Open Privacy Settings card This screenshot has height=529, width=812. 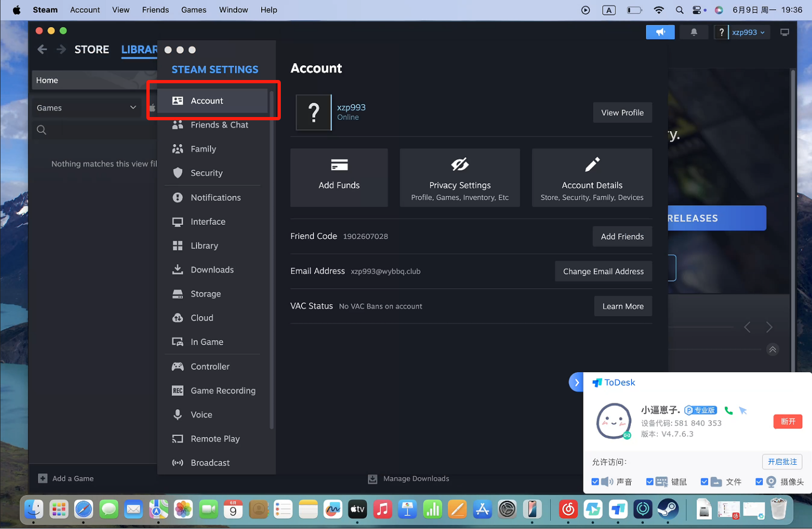[460, 177]
